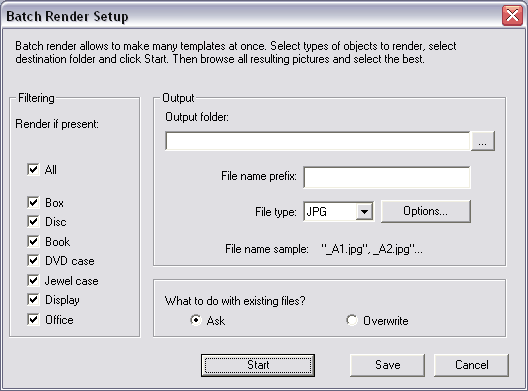Uncheck the Office checkbox
The image size is (528, 391).
33,319
